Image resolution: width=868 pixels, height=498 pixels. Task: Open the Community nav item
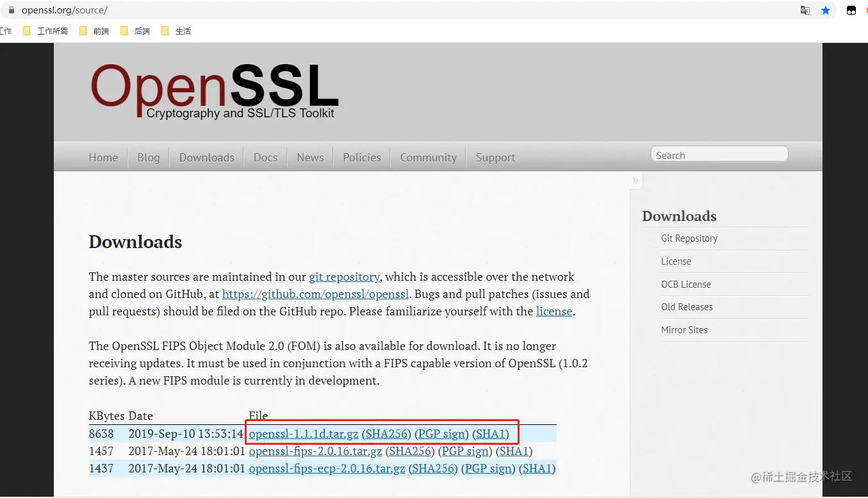click(429, 157)
